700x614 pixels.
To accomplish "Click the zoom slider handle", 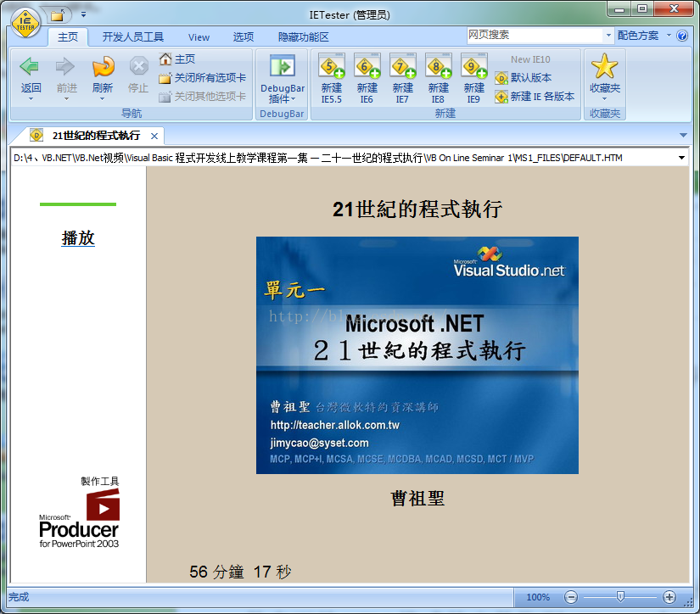I will tap(620, 596).
